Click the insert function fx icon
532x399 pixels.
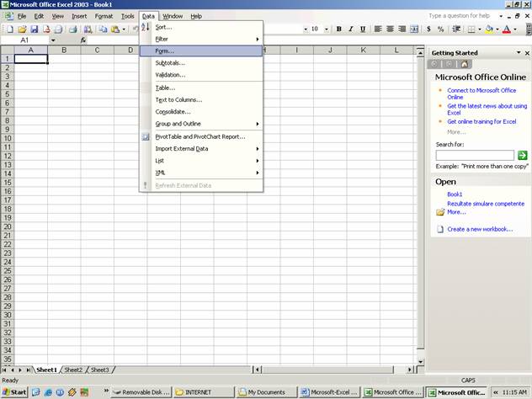[83, 40]
